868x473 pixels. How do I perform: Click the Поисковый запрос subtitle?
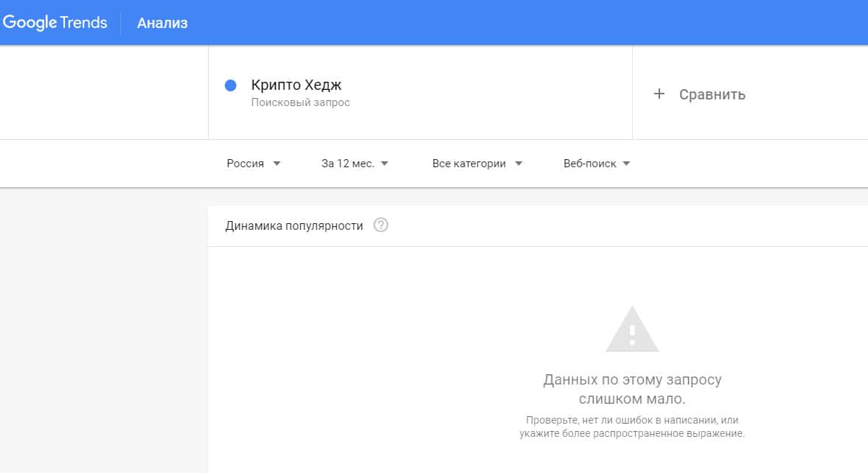pos(300,103)
